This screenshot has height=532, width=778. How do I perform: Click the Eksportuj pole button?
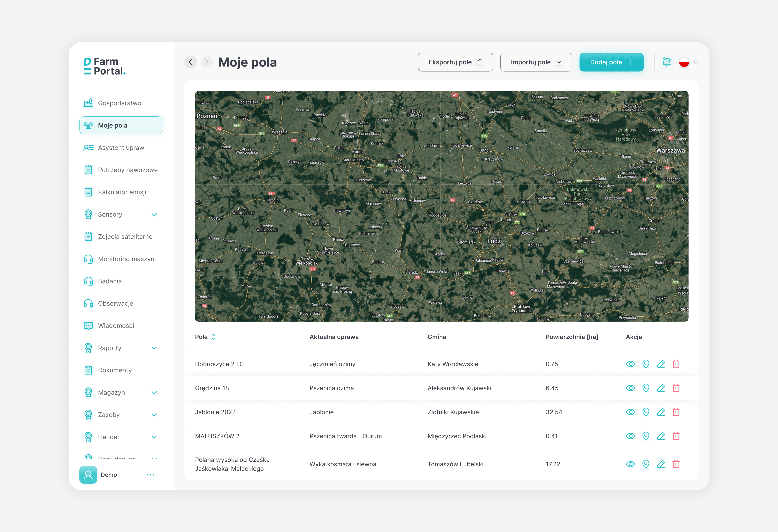coord(455,62)
